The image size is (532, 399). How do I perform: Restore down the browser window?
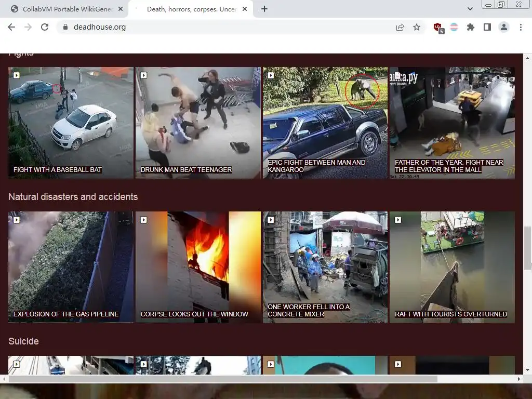(x=501, y=5)
